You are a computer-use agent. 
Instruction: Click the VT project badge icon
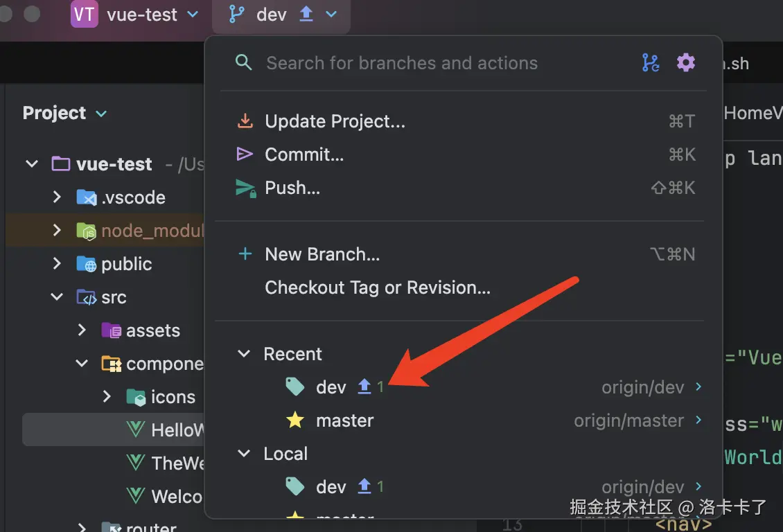(84, 15)
